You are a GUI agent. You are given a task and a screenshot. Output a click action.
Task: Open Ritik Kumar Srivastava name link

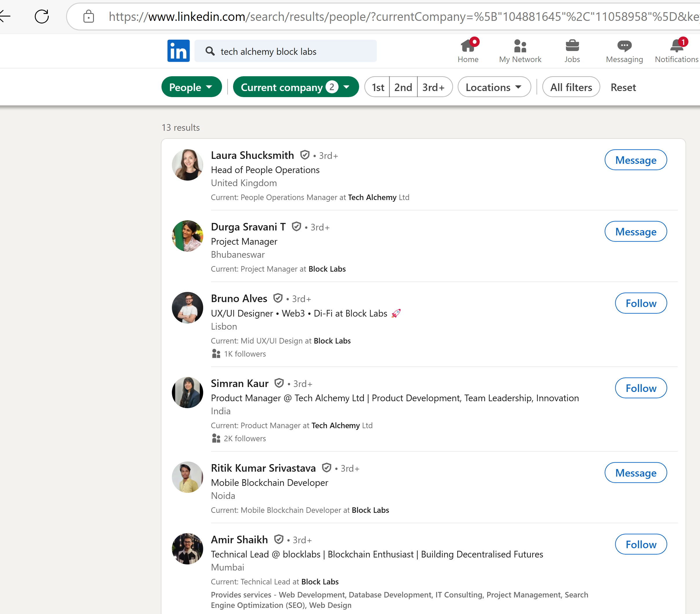pos(263,468)
